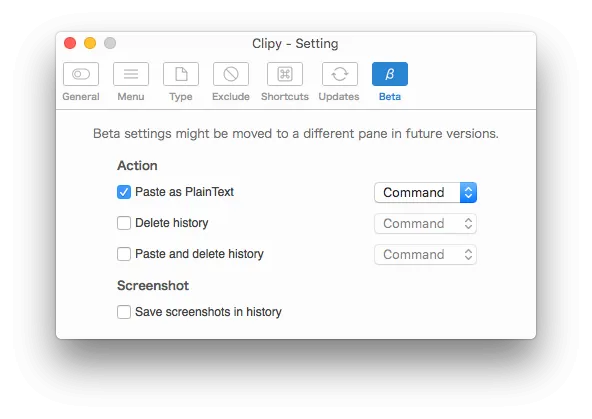Enable the Delete history checkbox

[124, 223]
